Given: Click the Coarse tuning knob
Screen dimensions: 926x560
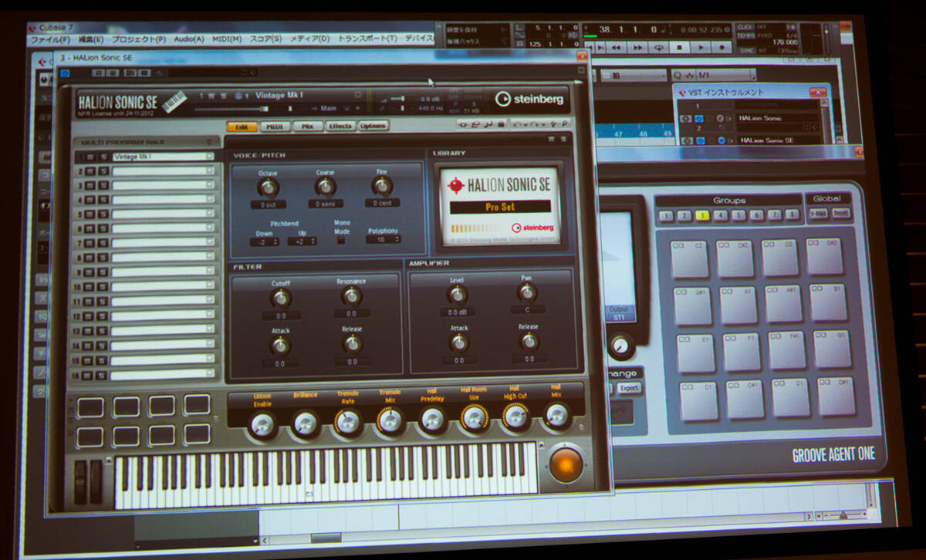Looking at the screenshot, I should pyautogui.click(x=325, y=187).
